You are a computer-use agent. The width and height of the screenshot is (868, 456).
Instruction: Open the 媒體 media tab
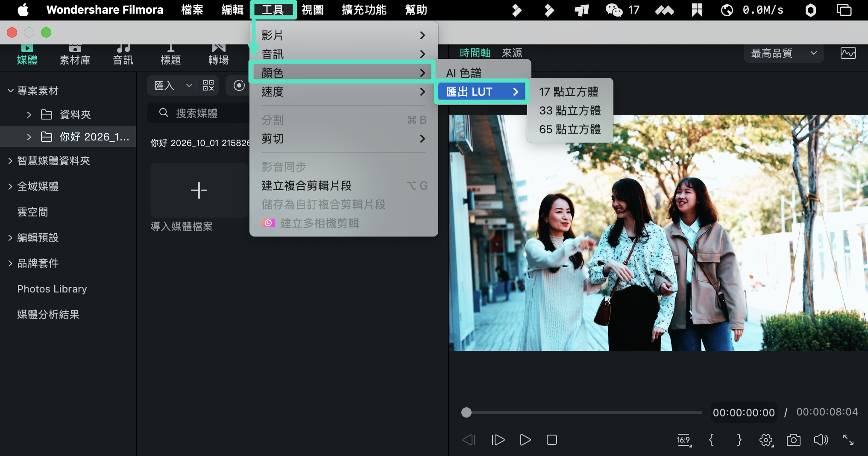point(27,55)
